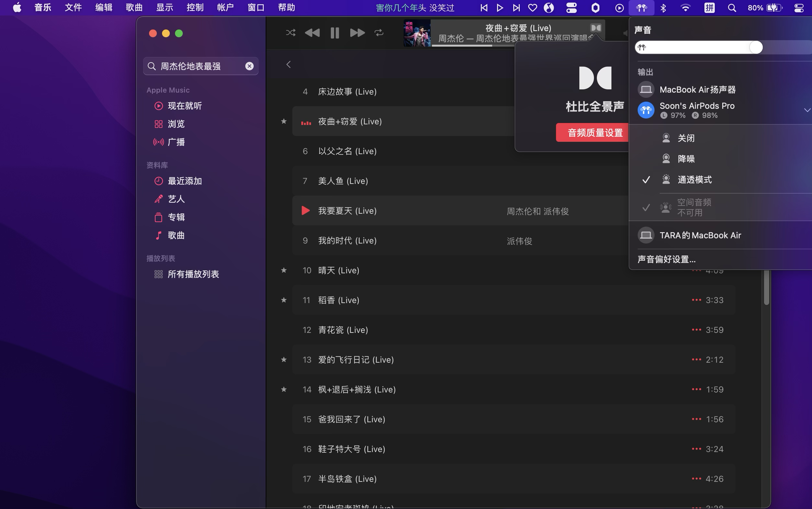
Task: Open the 歌曲 menu in menu bar
Action: [134, 7]
